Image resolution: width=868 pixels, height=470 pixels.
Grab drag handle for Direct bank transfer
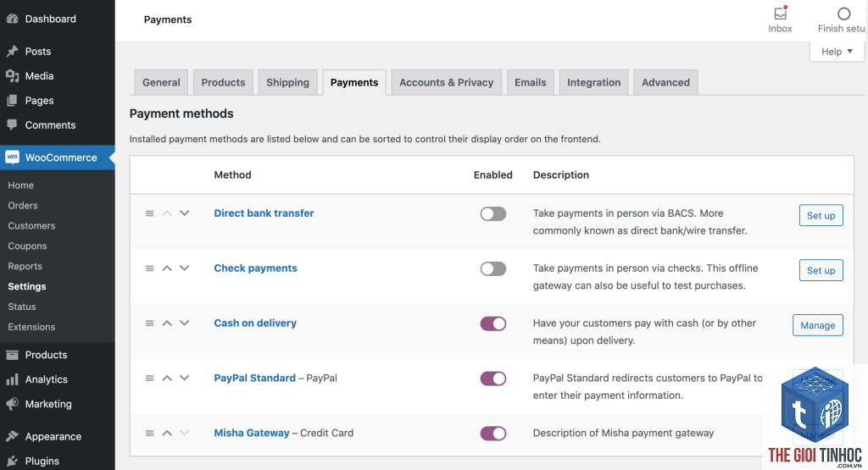click(149, 213)
